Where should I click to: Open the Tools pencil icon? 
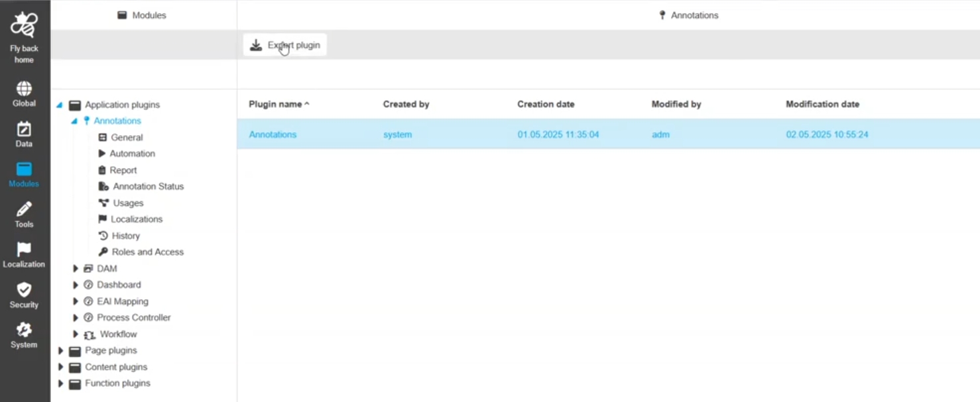pos(24,209)
